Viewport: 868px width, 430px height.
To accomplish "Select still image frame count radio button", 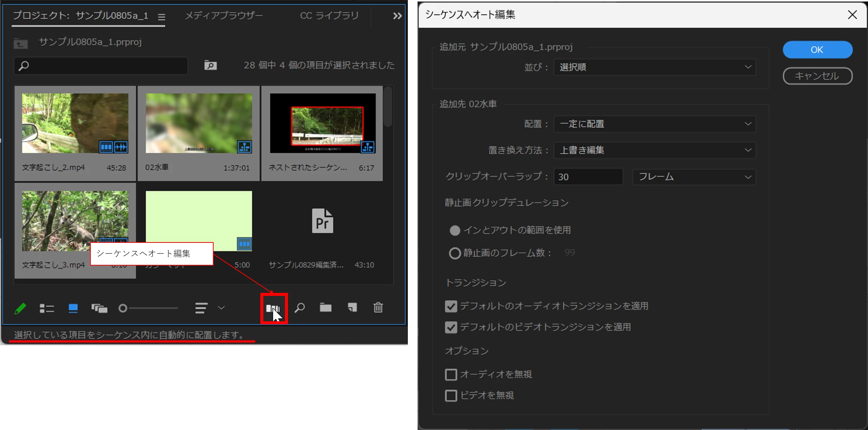I will pos(455,253).
